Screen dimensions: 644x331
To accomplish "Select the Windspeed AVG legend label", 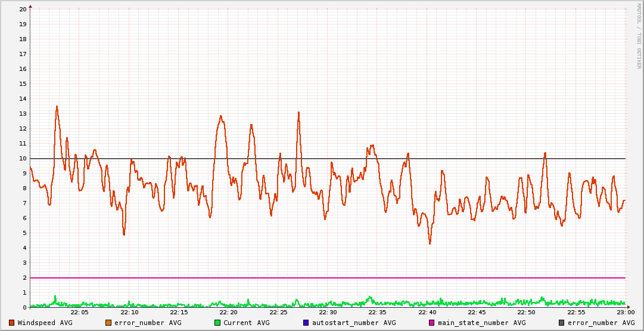I will tap(45, 323).
